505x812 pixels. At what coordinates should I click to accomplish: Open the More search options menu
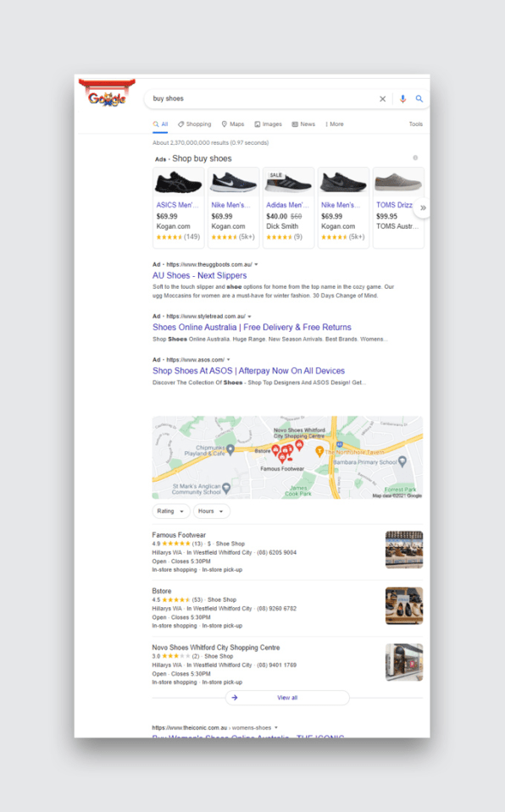(x=335, y=124)
